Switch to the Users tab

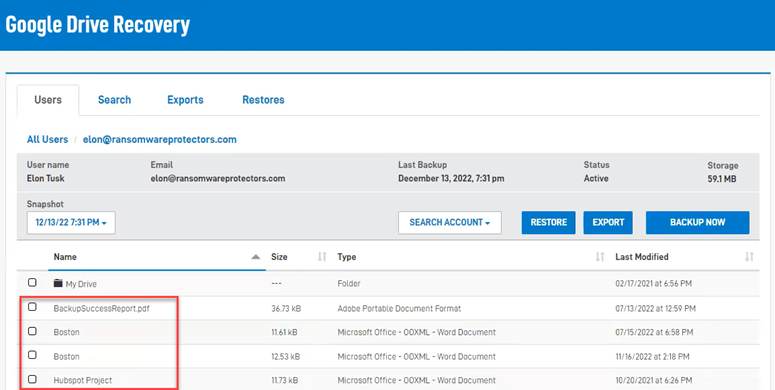[x=48, y=100]
